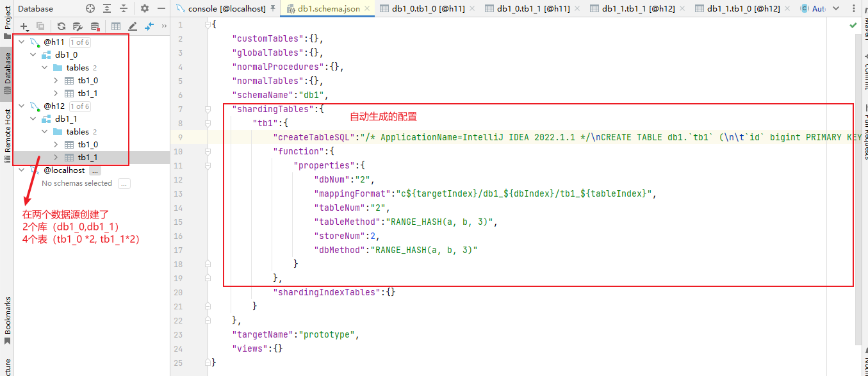Click "tableMethod" key on line 15
868x376 pixels.
(347, 222)
